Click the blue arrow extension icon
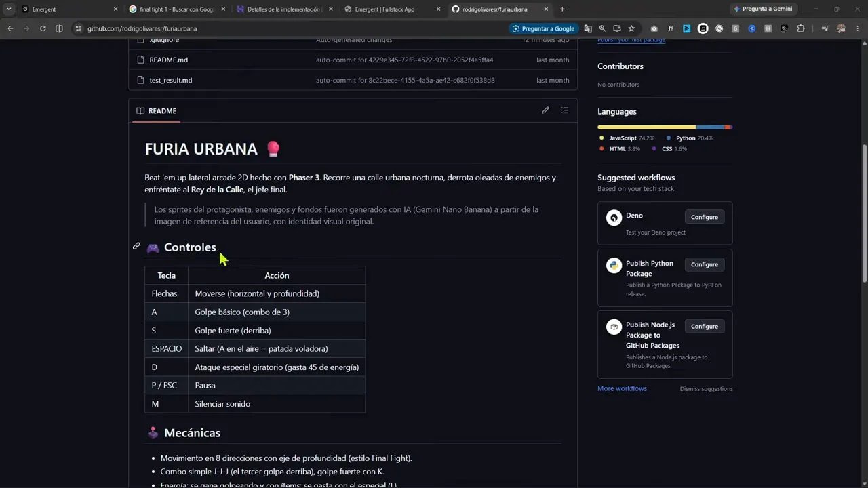Viewport: 868px width, 488px height. tap(686, 28)
